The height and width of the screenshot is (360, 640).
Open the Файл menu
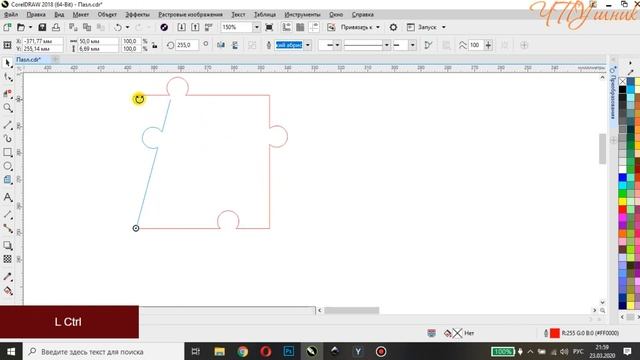(x=11, y=15)
